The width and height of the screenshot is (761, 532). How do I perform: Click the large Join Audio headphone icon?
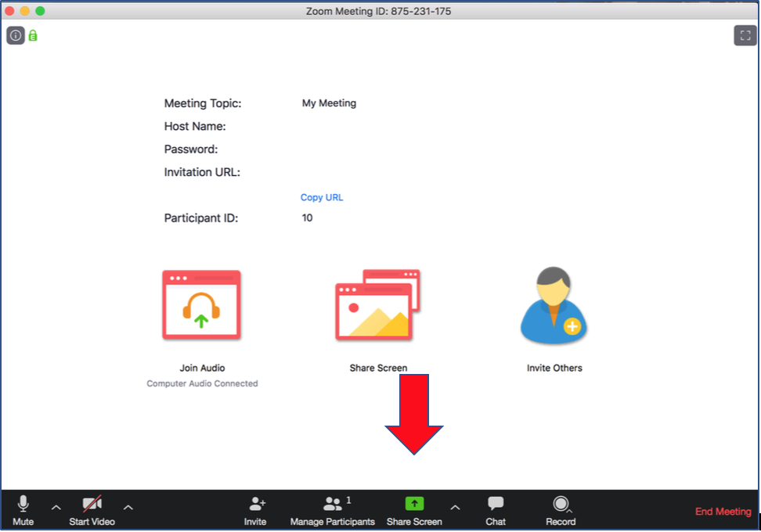(201, 305)
